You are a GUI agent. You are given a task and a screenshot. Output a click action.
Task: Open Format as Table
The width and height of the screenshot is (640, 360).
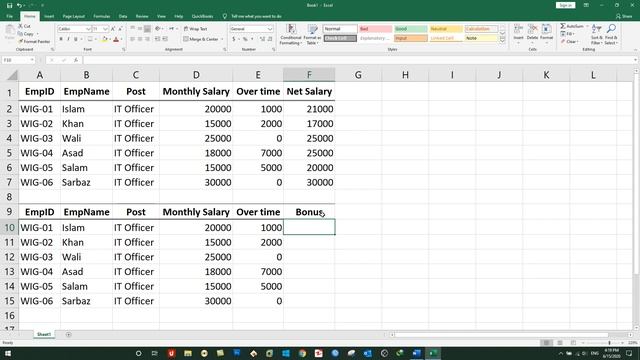(x=312, y=34)
